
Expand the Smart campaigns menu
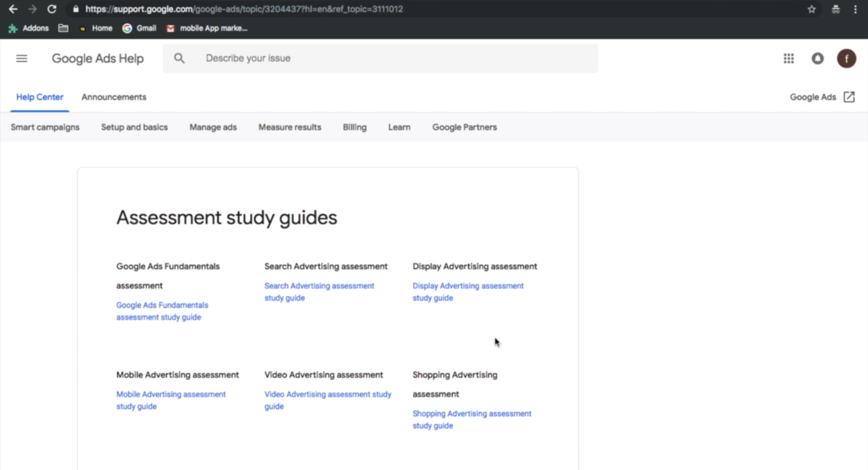[45, 127]
